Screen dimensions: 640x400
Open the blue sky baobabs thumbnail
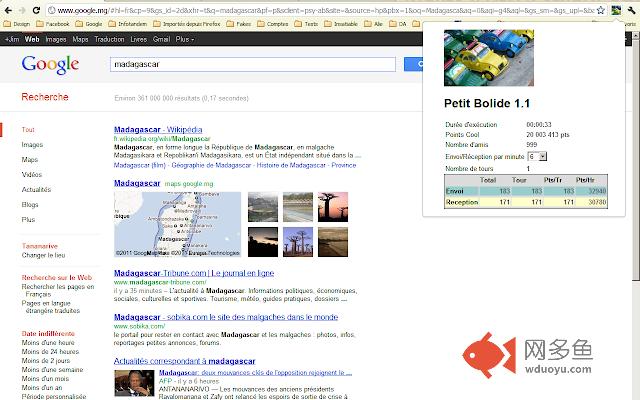tap(298, 242)
